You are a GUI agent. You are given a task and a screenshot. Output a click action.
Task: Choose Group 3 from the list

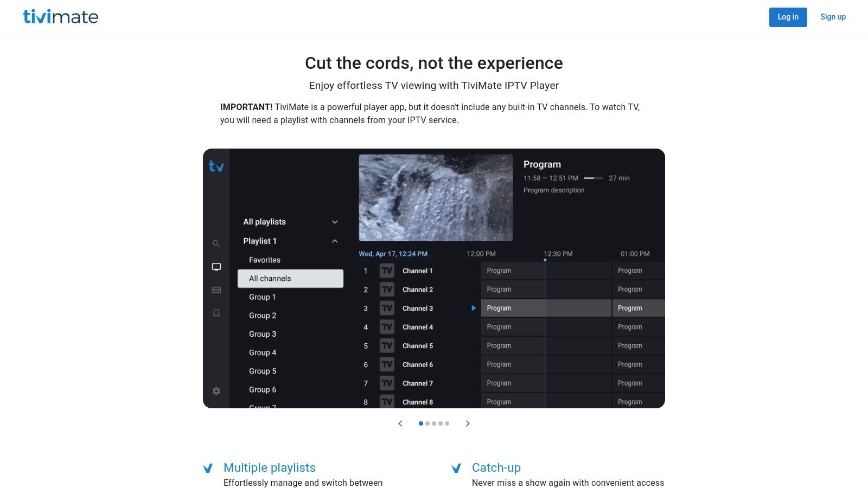tap(263, 334)
